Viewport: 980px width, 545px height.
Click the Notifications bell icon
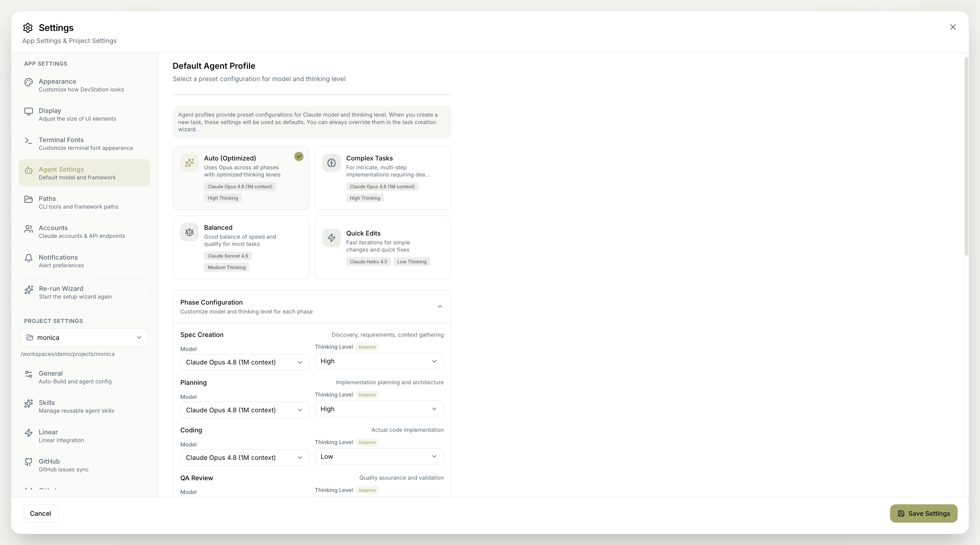coord(29,258)
